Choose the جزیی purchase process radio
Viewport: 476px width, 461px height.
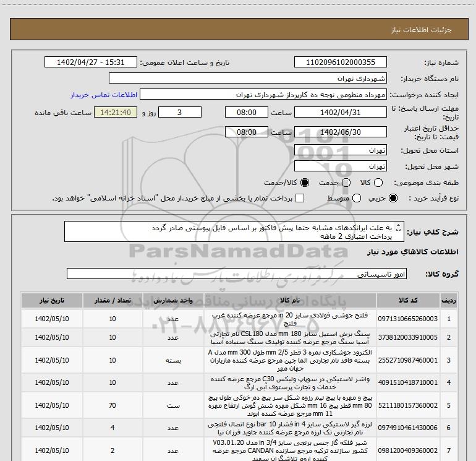[x=393, y=198]
